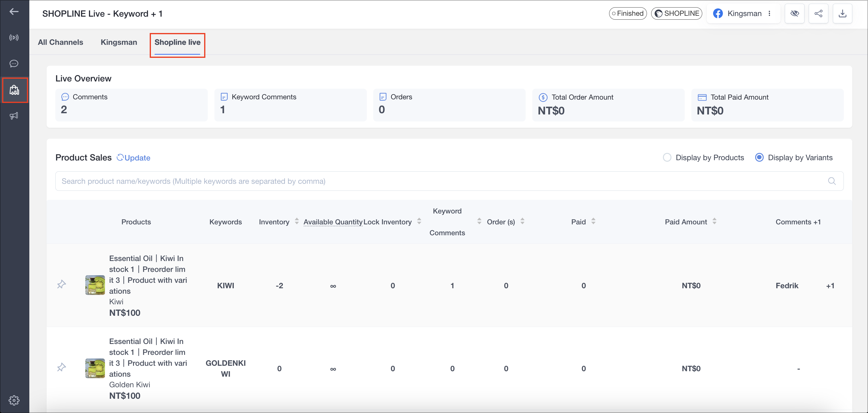Viewport: 868px width, 413px height.
Task: Open the megaphone broadcast sidebar icon
Action: (14, 116)
